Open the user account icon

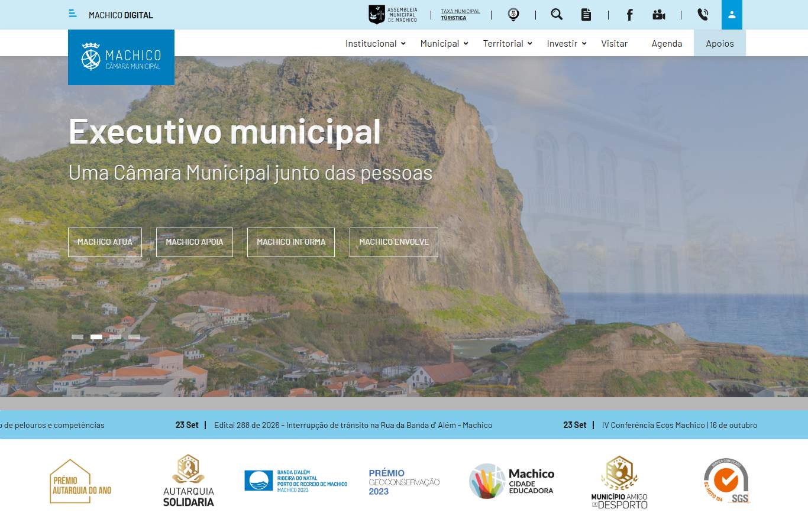732,15
